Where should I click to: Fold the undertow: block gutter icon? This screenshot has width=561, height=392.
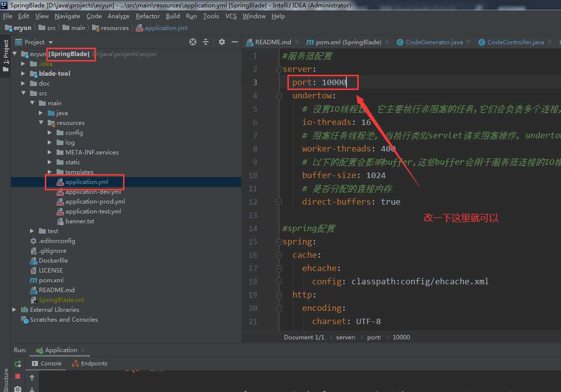[279, 95]
